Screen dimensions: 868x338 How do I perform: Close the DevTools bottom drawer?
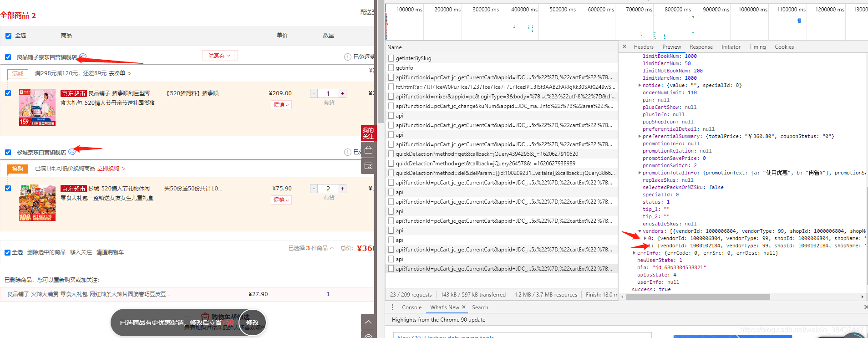click(x=865, y=307)
